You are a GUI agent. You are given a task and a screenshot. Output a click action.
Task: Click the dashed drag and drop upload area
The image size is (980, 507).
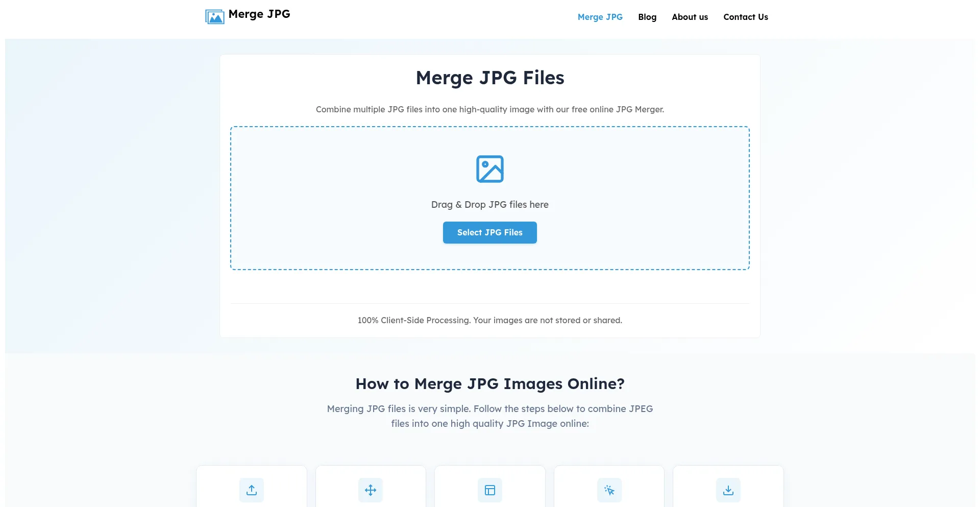[x=490, y=198]
